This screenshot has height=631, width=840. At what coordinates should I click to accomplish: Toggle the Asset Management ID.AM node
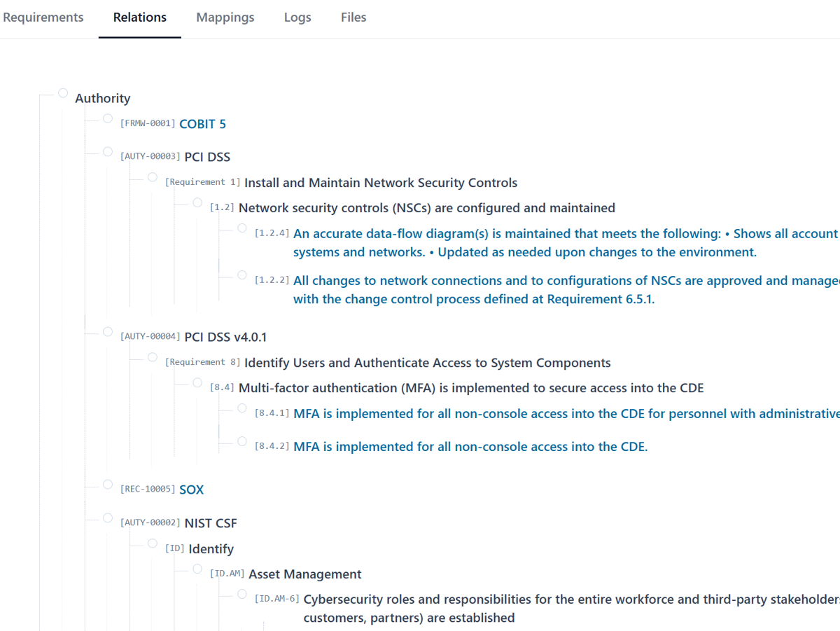tap(197, 569)
